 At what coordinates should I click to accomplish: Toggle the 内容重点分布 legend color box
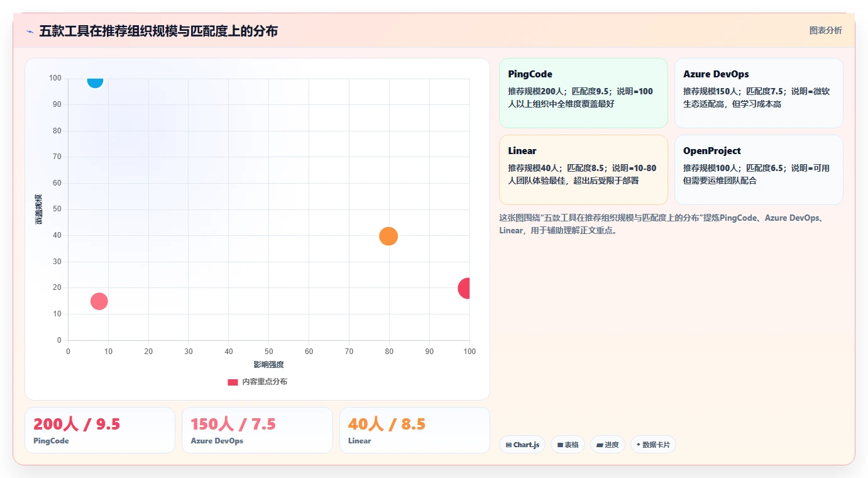(x=233, y=382)
